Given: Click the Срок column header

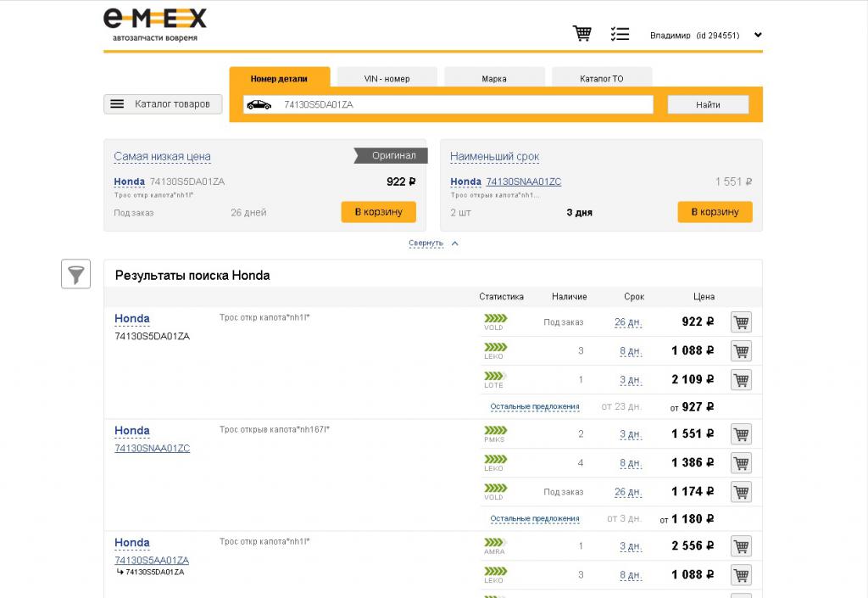Looking at the screenshot, I should click(x=634, y=297).
